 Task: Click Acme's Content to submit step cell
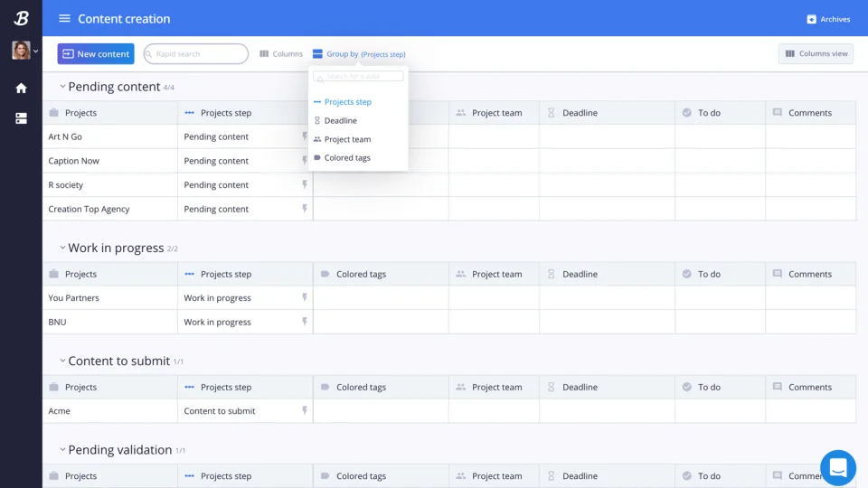tap(245, 410)
